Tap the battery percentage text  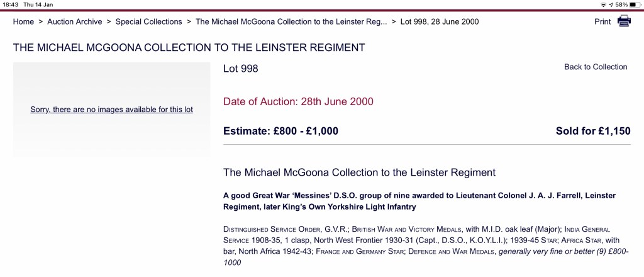click(x=621, y=4)
